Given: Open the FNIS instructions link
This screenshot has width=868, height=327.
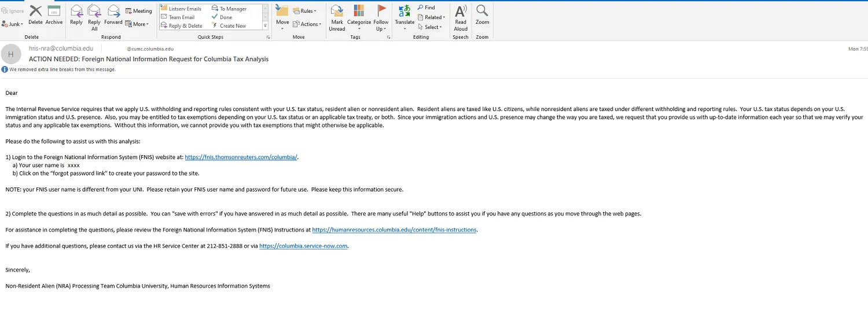Looking at the screenshot, I should click(x=394, y=230).
